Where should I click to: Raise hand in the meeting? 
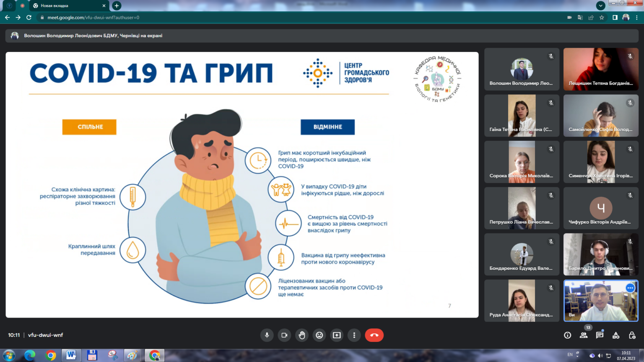pos(302,335)
